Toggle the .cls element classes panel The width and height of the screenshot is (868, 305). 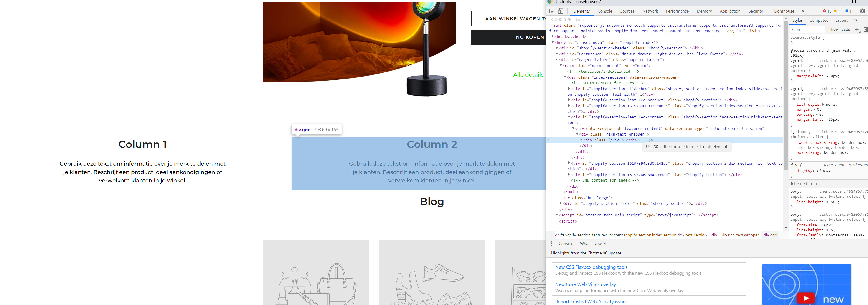pos(846,30)
